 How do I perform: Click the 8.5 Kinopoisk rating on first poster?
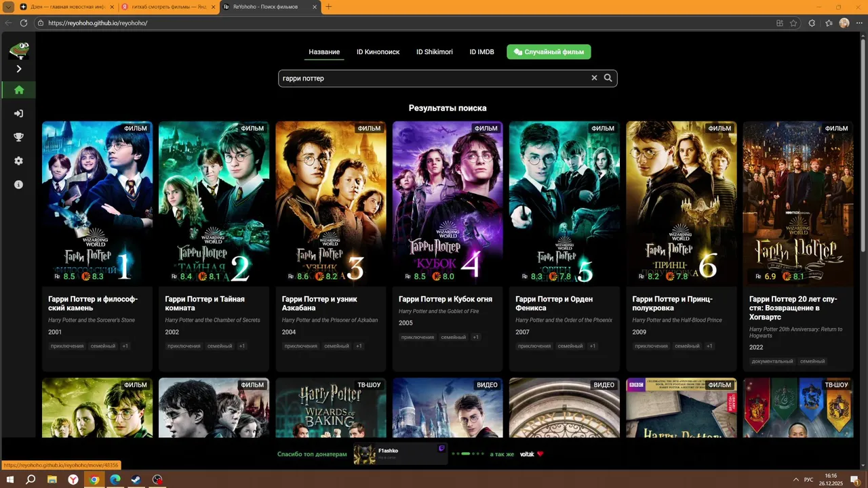(69, 277)
